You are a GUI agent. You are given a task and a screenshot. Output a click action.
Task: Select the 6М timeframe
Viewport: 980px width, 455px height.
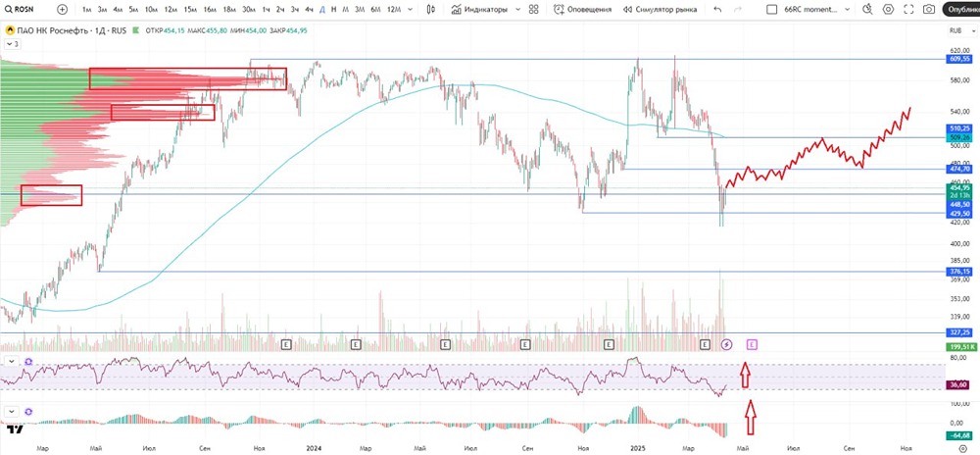point(375,10)
